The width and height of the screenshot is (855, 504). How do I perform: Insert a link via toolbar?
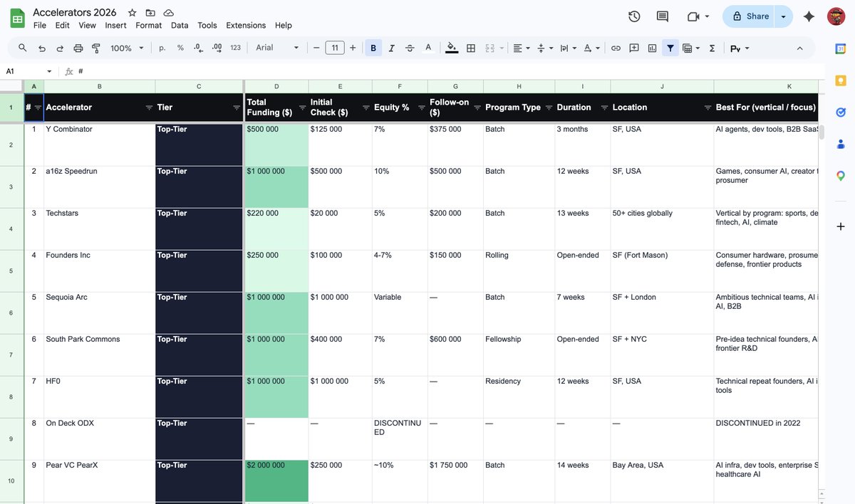616,48
